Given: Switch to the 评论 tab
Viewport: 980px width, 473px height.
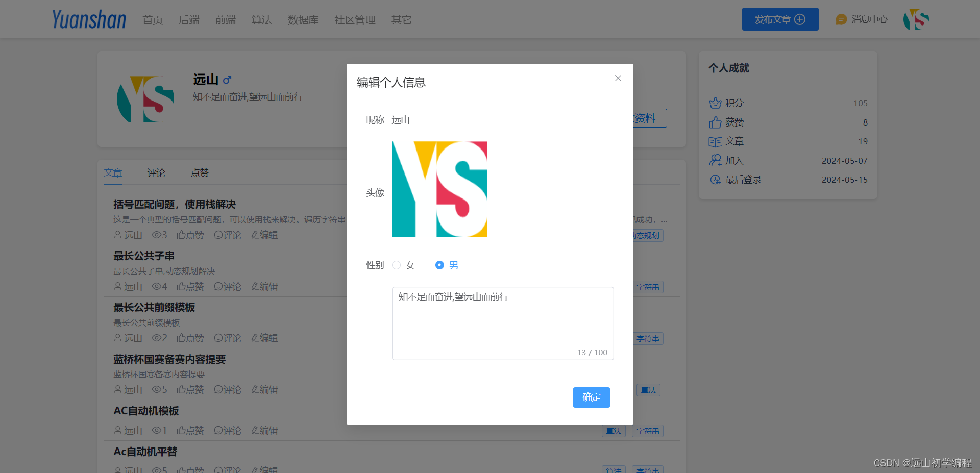Looking at the screenshot, I should (156, 173).
